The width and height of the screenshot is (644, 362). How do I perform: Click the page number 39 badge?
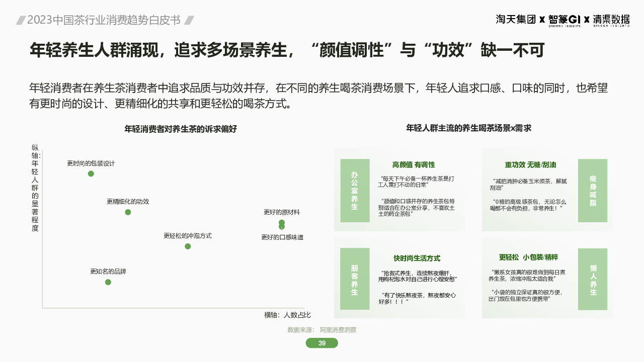tap(322, 343)
